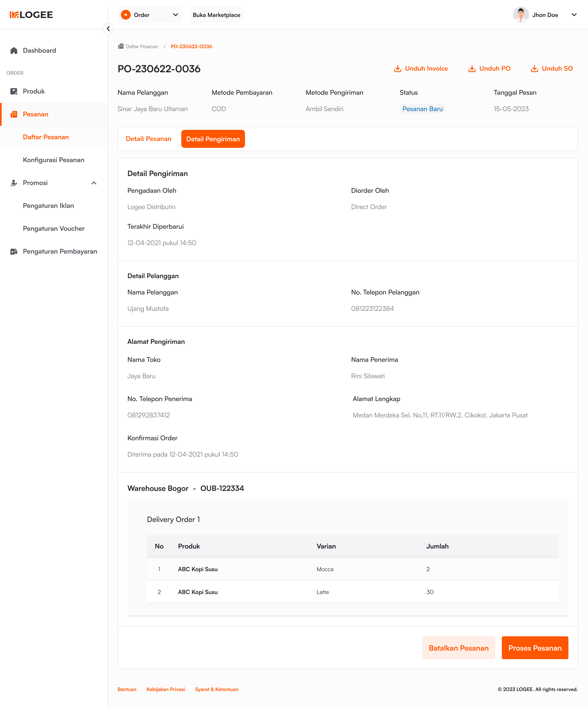The width and height of the screenshot is (588, 709).
Task: Click the Produk sidebar icon
Action: [14, 91]
